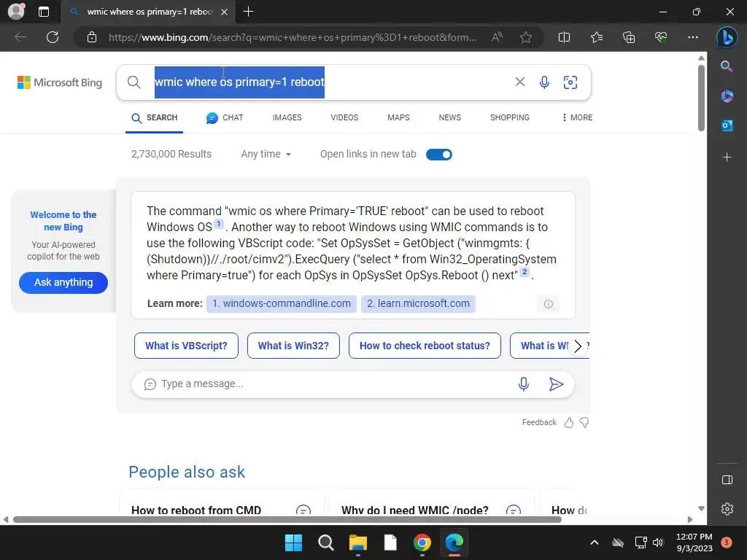
Task: Open Outlook in the Edge sidebar
Action: pos(727,125)
